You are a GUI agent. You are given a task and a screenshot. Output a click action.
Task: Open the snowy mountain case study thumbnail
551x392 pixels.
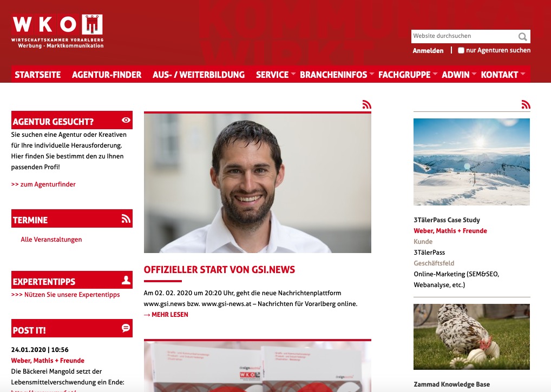[471, 162]
